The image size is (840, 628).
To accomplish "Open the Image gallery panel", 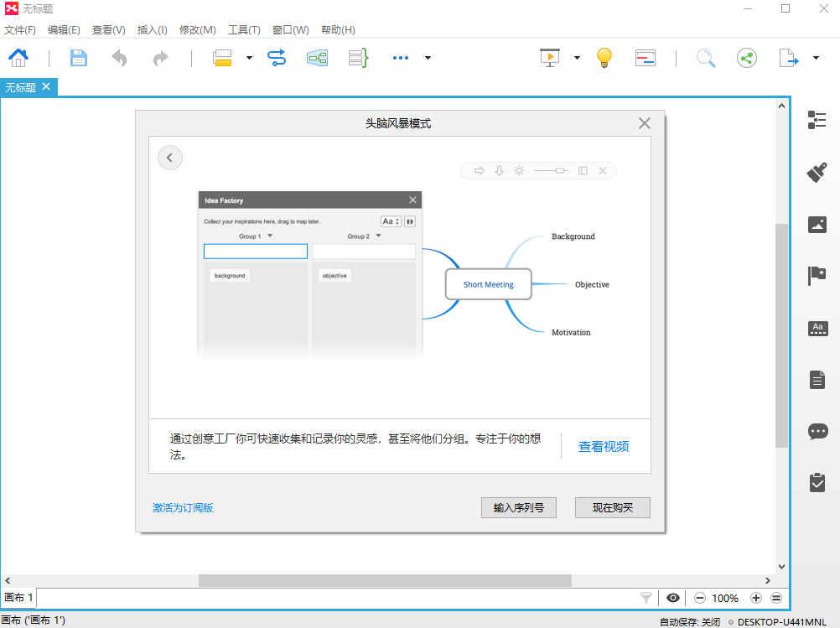I will (x=817, y=224).
